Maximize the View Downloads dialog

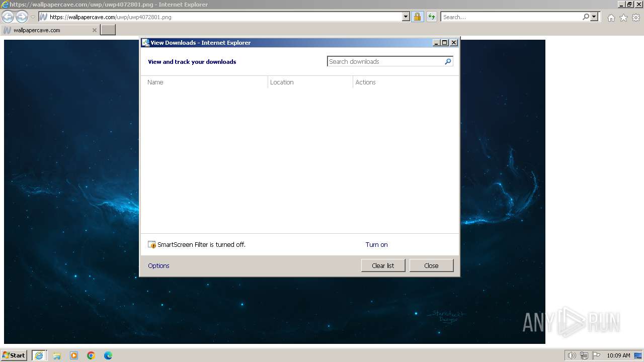coord(445,43)
